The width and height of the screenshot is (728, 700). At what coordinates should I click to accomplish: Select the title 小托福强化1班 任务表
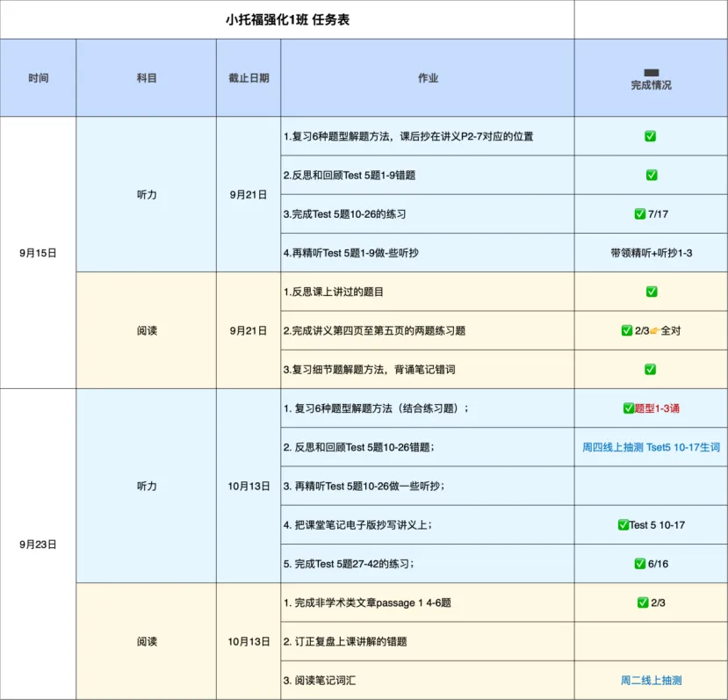click(x=287, y=19)
